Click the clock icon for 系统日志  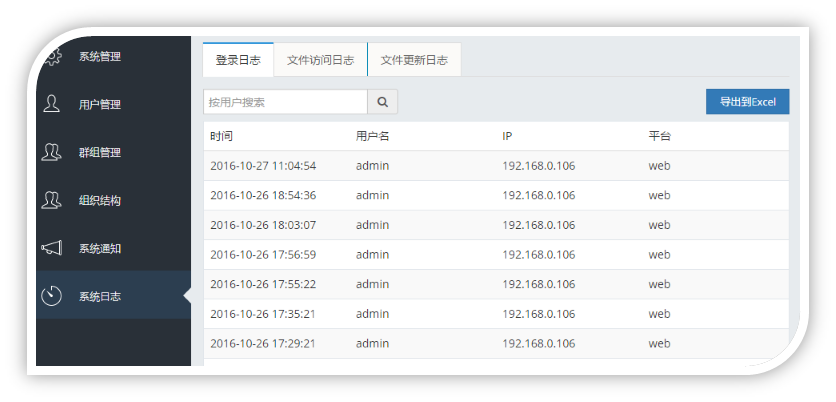[52, 296]
